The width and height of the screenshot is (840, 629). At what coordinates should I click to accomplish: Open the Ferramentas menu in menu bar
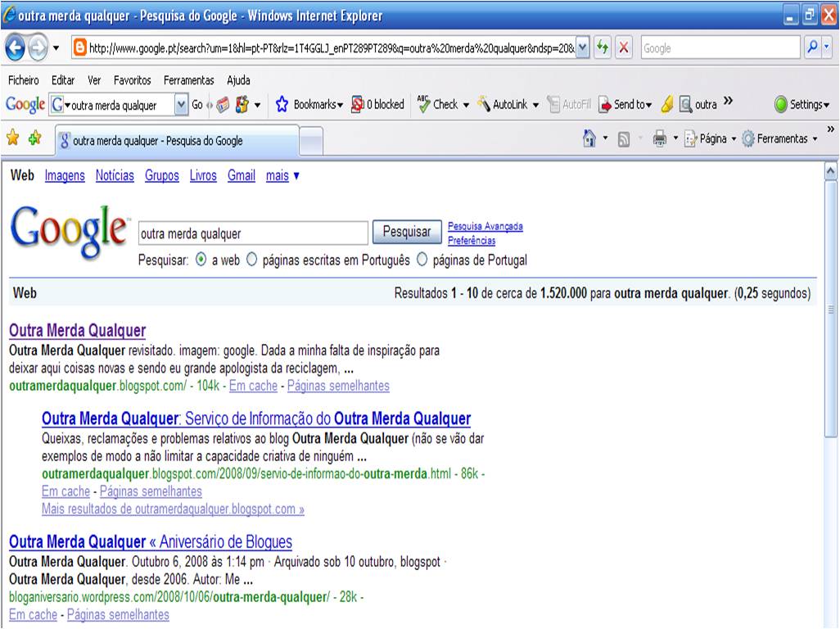coord(188,80)
